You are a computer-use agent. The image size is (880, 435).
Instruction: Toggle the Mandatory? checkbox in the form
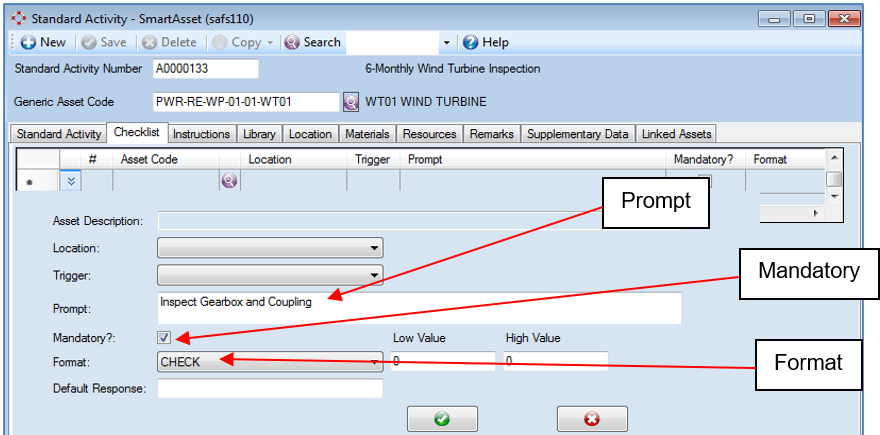point(165,338)
